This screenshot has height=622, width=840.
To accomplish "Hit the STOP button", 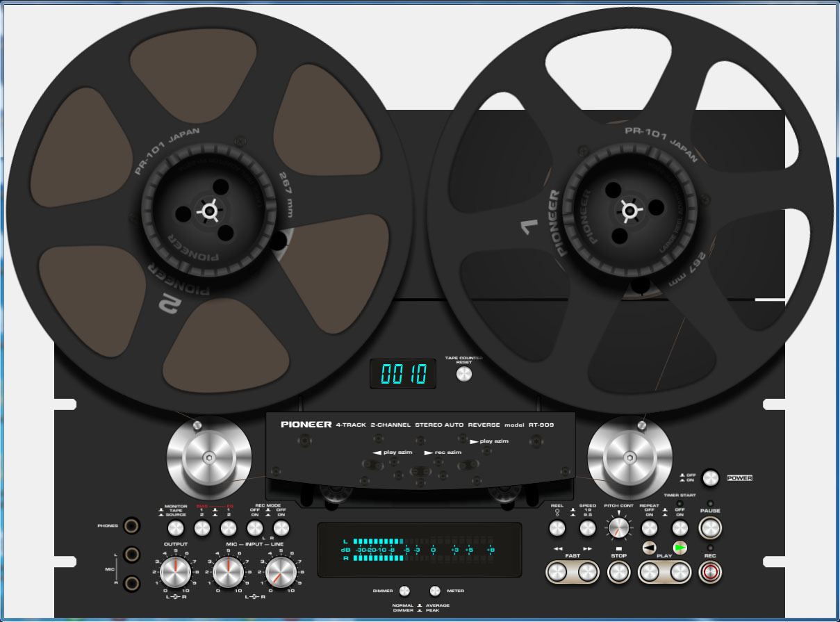I will tap(618, 572).
